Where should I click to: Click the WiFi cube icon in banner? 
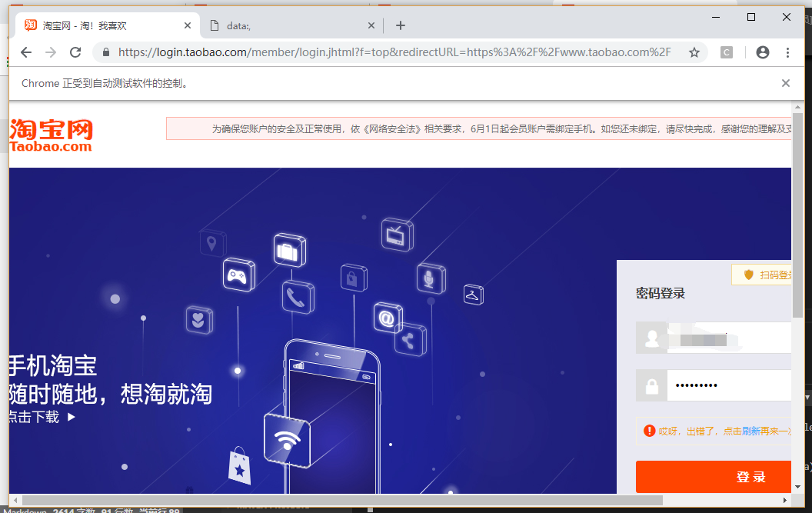click(x=288, y=440)
